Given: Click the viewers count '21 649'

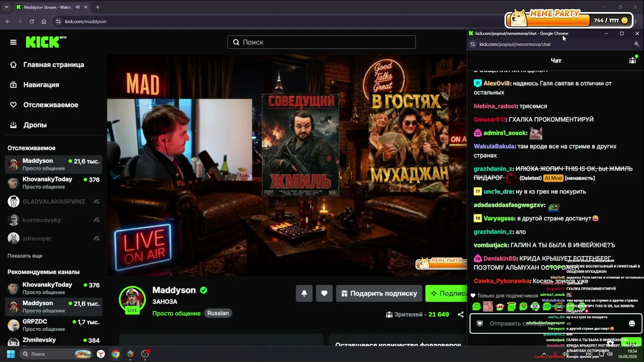Looking at the screenshot, I should [438, 315].
